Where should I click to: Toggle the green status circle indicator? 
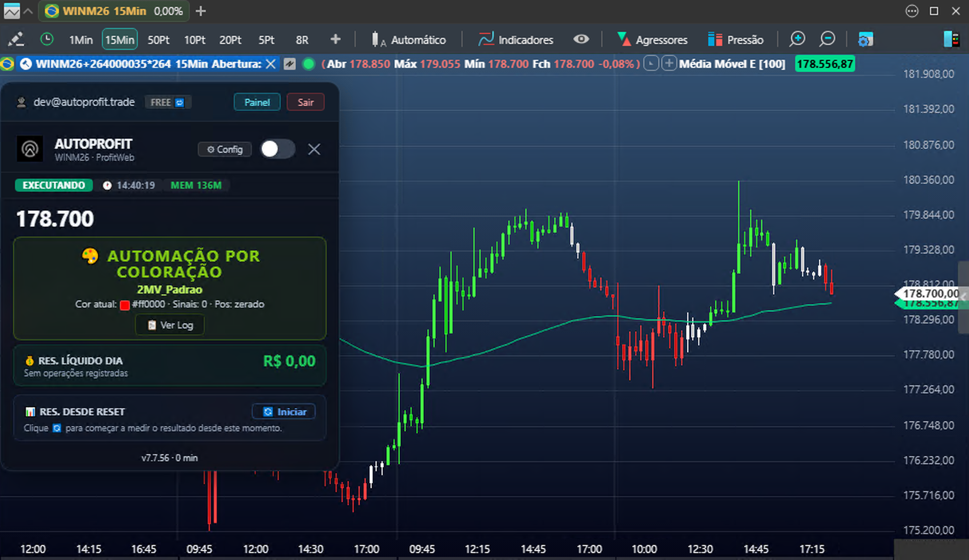(309, 64)
